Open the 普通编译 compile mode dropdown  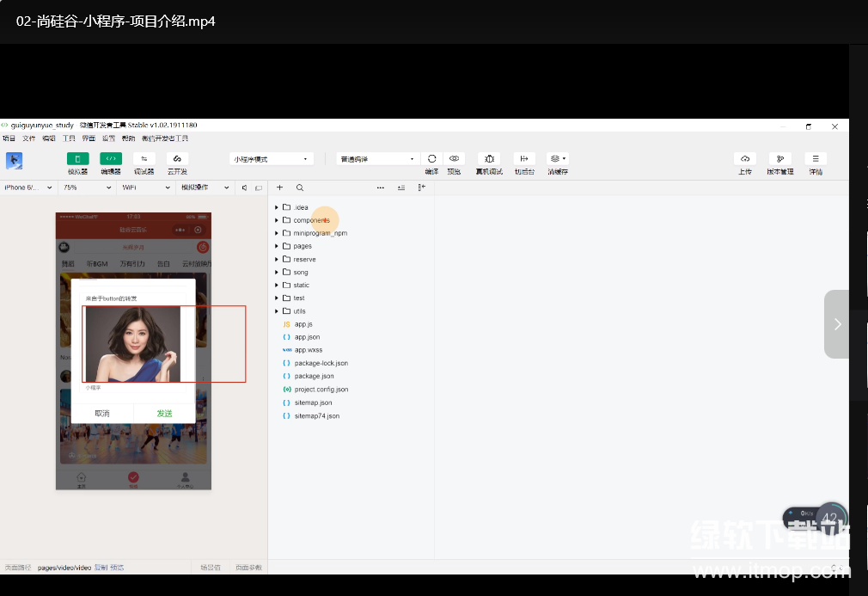click(377, 159)
